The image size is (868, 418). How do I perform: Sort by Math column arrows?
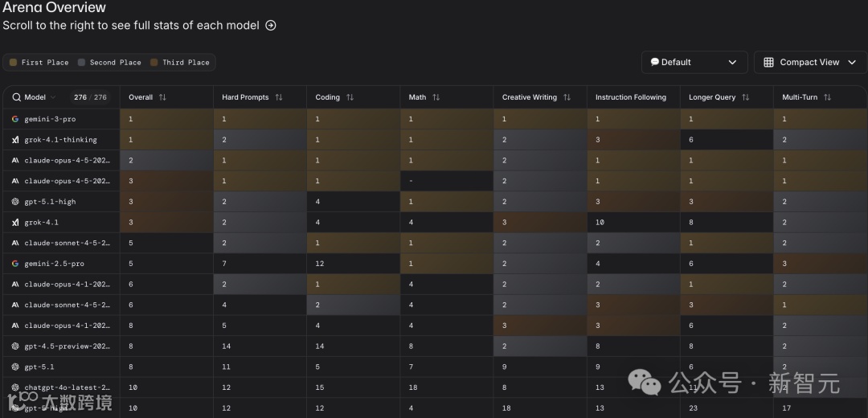point(436,97)
